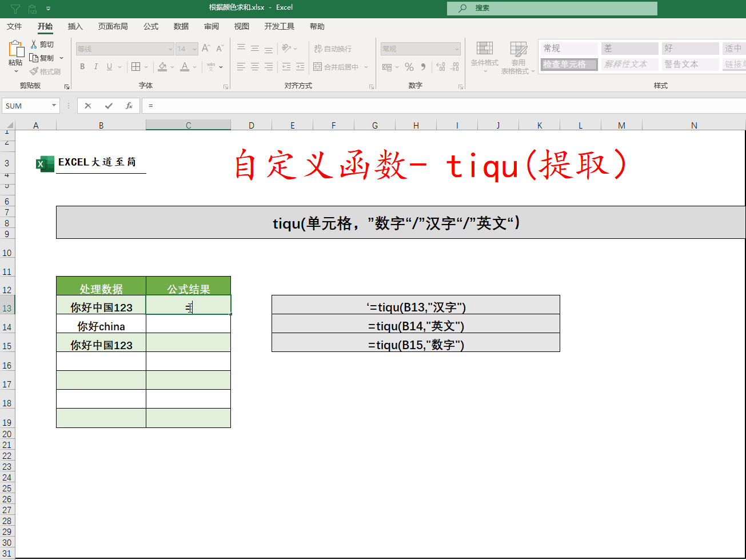This screenshot has height=560, width=746.
Task: Click the comma style icon
Action: 423,67
